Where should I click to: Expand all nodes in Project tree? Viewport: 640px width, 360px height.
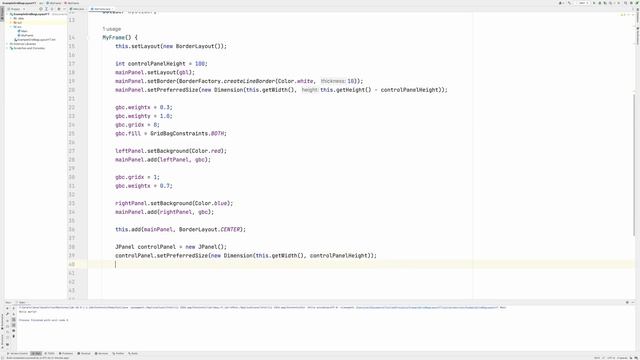click(46, 9)
